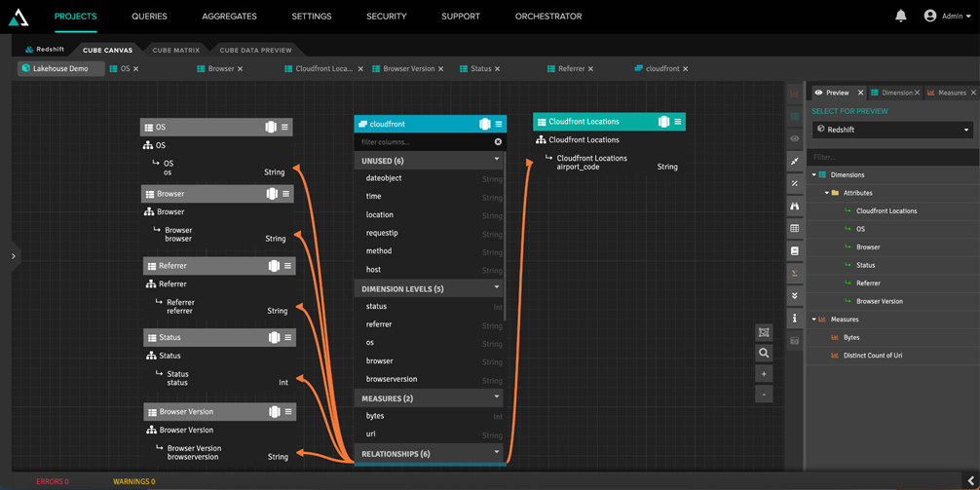Switch to the Cube Data Preview tab

click(255, 50)
